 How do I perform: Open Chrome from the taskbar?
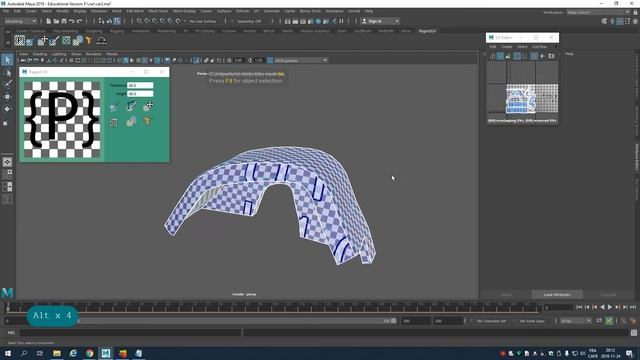click(x=89, y=353)
